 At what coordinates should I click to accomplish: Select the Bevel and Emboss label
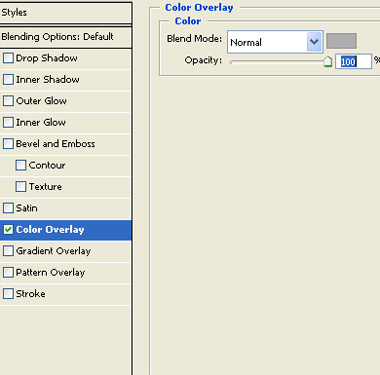[55, 144]
